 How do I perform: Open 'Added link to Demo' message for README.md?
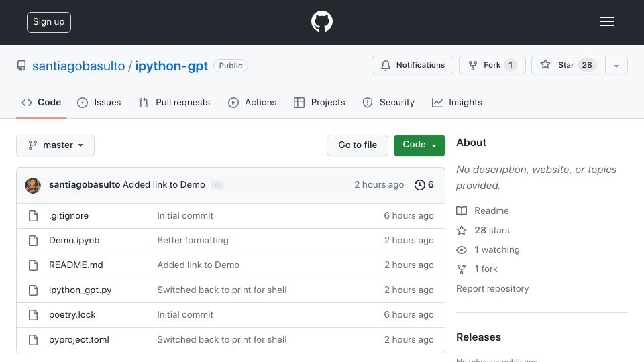point(199,265)
